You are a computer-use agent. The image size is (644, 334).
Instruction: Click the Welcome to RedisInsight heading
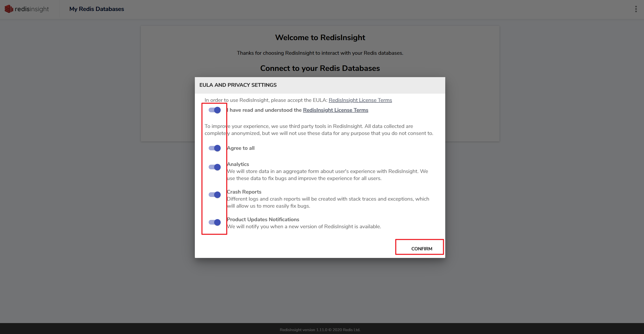(320, 38)
